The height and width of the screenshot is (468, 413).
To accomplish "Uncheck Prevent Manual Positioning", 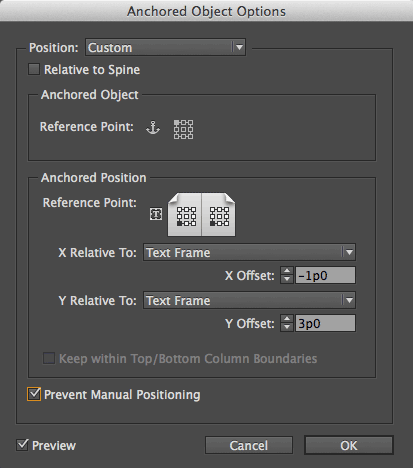I will pos(34,394).
